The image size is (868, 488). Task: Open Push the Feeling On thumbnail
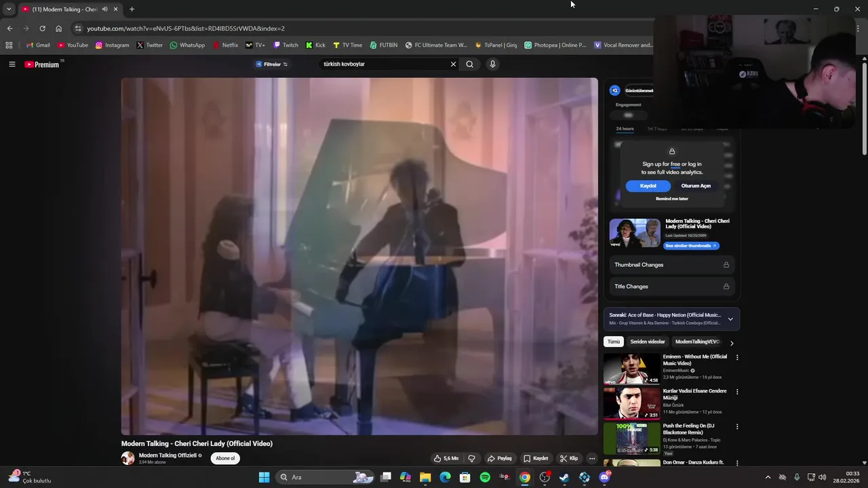pos(632,439)
